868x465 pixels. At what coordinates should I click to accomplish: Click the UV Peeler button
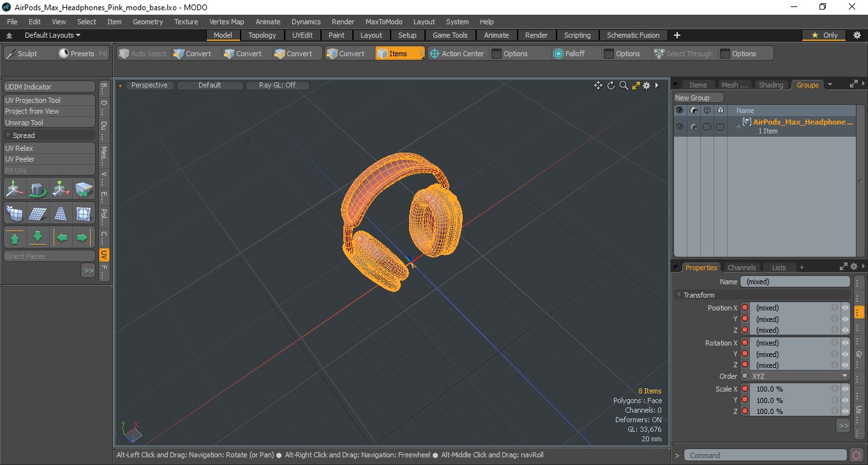(x=50, y=159)
